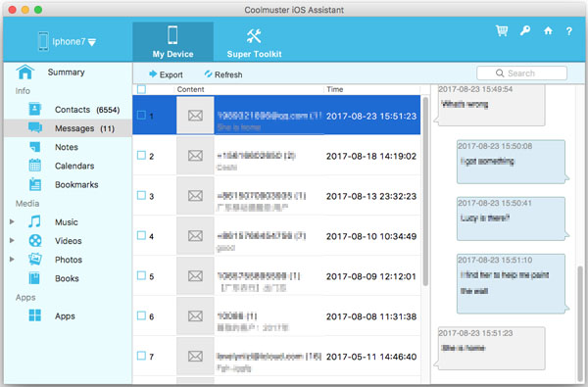588x387 pixels.
Task: Click the Export button
Action: click(x=166, y=74)
